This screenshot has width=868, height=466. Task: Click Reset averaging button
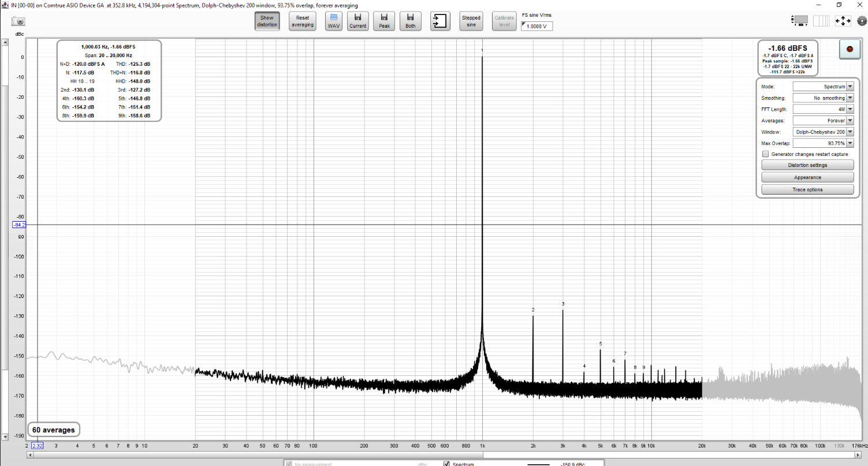click(x=303, y=21)
